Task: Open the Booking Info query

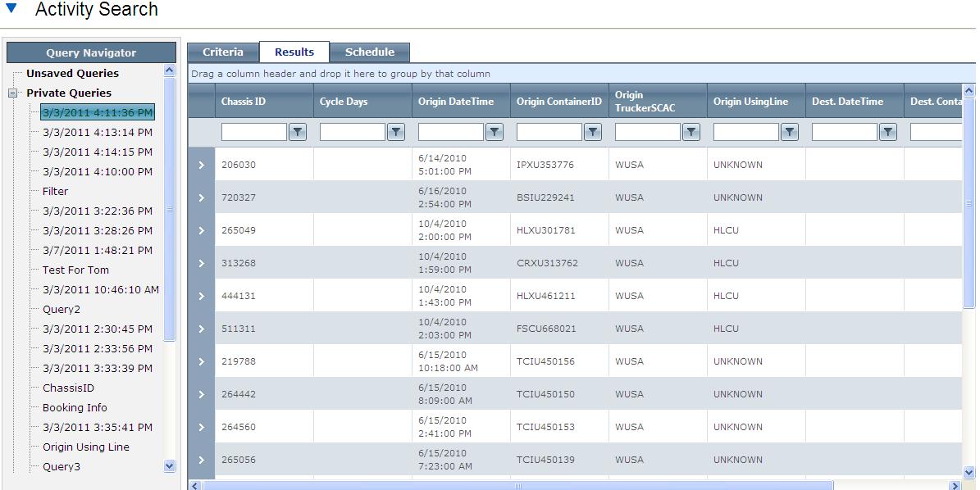Action: point(75,407)
